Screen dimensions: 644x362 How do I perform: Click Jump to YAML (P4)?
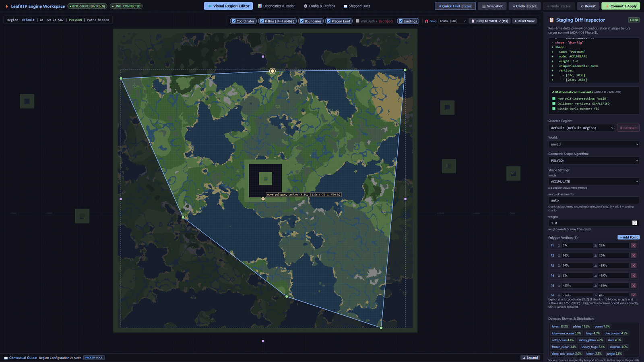tap(489, 21)
